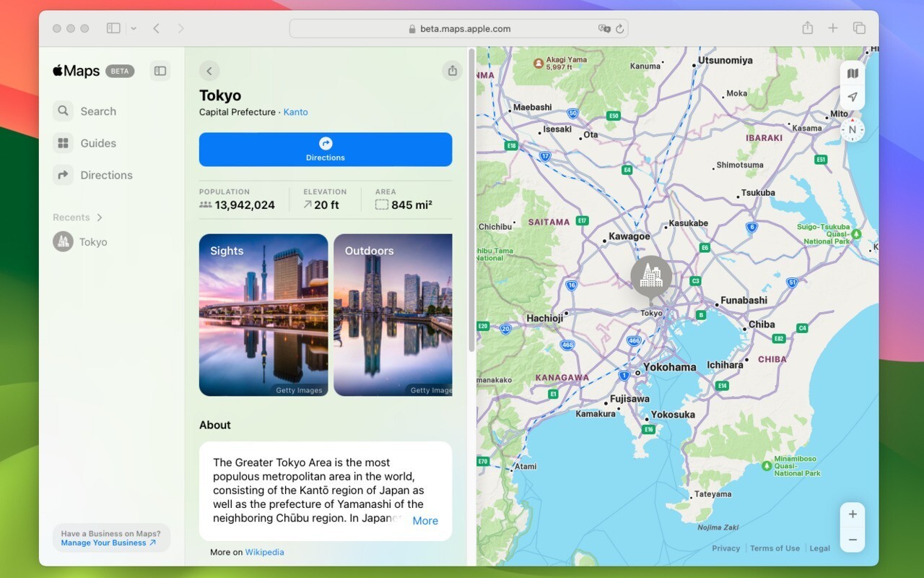This screenshot has width=924, height=578.
Task: Click the Funabashi city label
Action: point(744,301)
